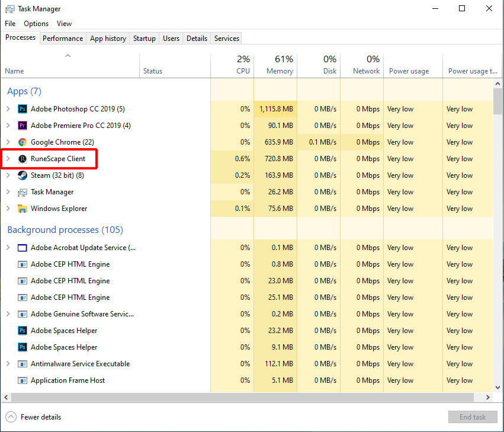Sort by the Power usage column

pyautogui.click(x=413, y=66)
